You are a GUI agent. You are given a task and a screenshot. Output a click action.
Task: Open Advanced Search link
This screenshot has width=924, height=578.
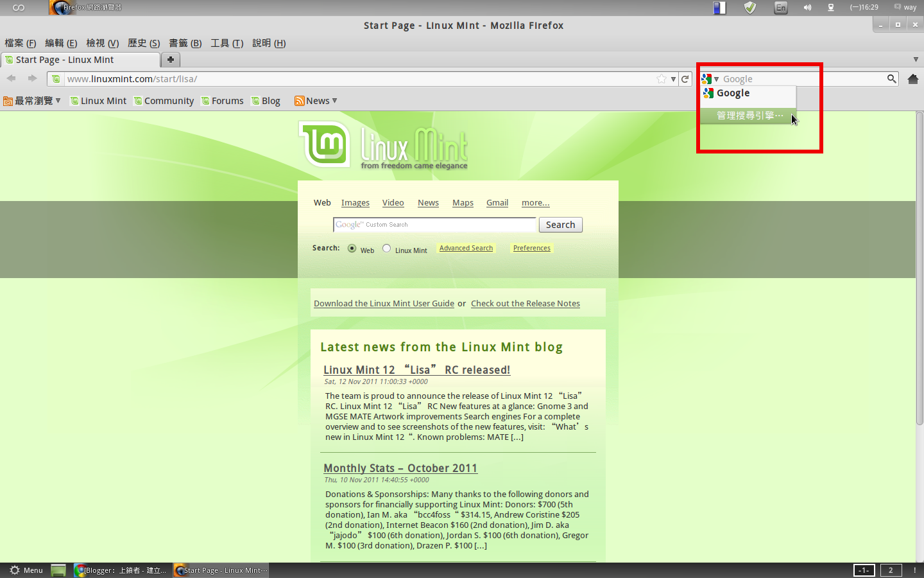466,248
